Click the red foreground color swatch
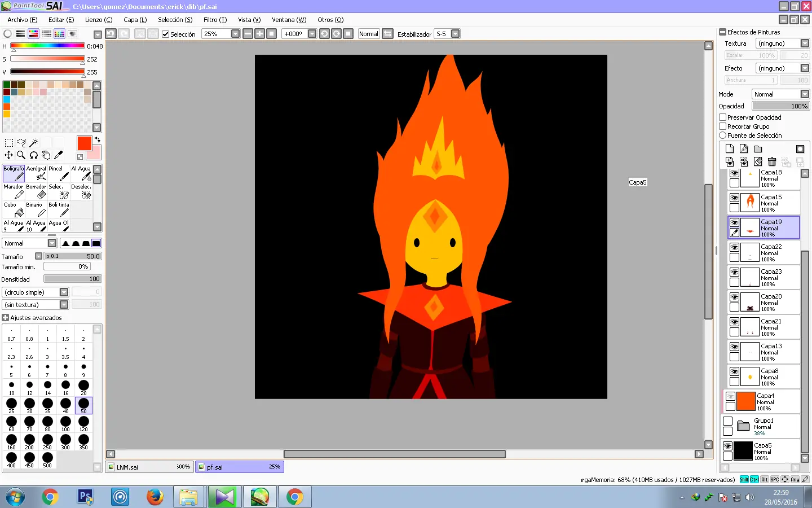Screen dimensions: 812x508 click(x=84, y=143)
